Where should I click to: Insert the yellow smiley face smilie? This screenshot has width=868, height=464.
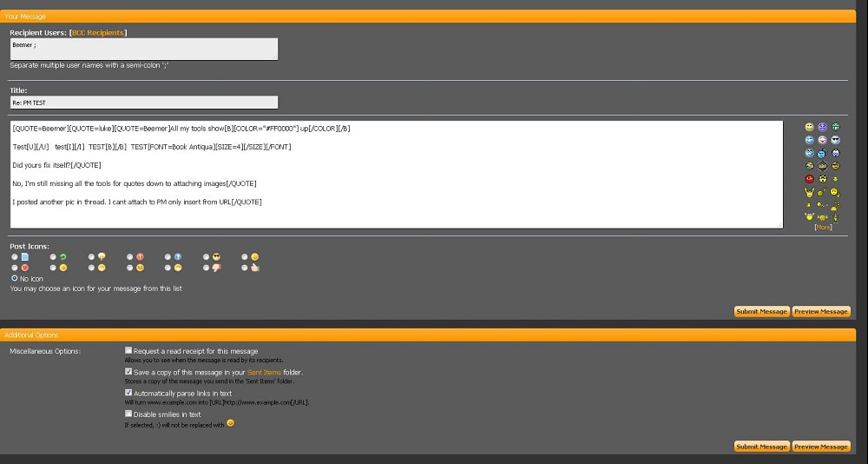tap(809, 127)
